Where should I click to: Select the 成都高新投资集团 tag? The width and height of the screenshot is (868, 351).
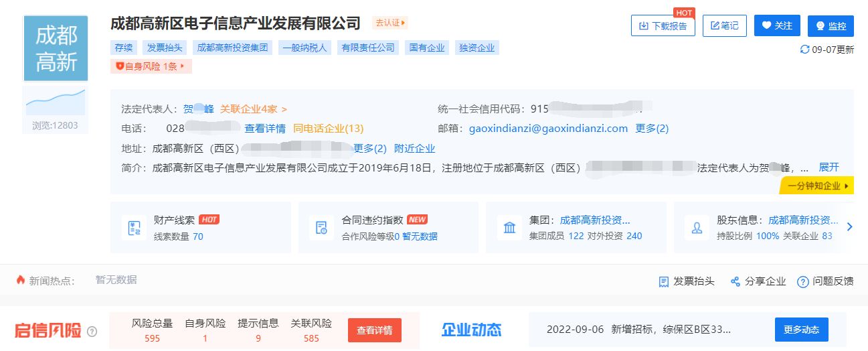pos(233,48)
